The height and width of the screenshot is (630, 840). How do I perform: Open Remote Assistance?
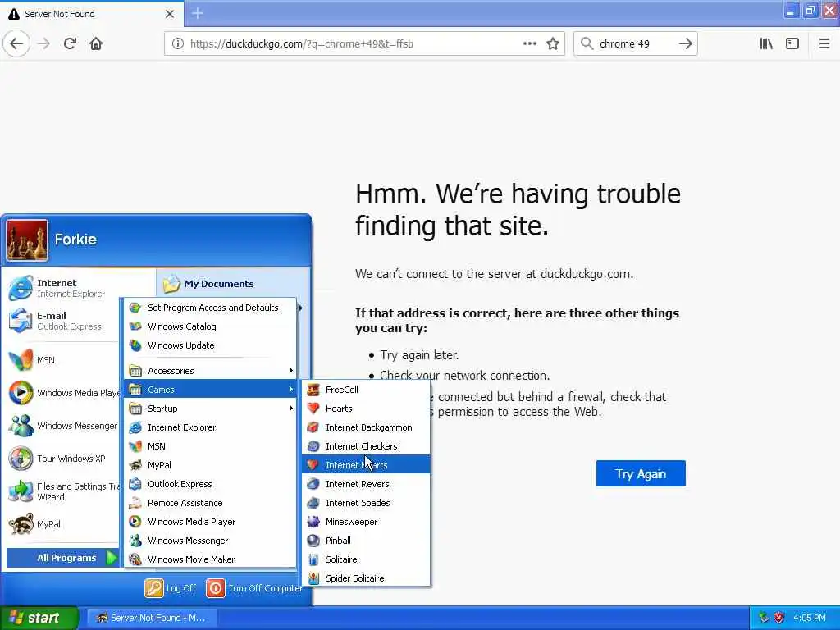click(210, 503)
